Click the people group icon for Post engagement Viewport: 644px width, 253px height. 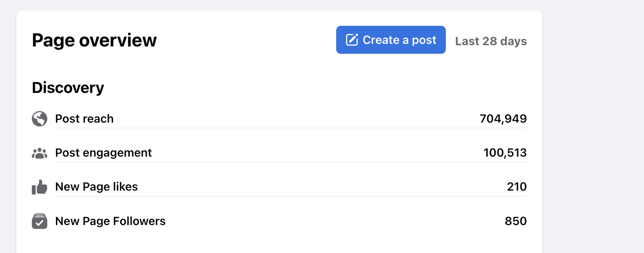(x=40, y=153)
